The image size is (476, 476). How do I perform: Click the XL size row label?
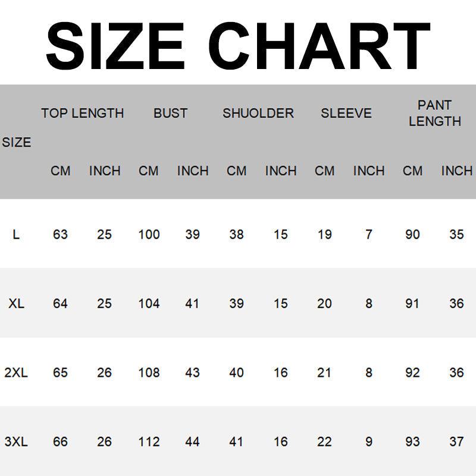coord(16,303)
